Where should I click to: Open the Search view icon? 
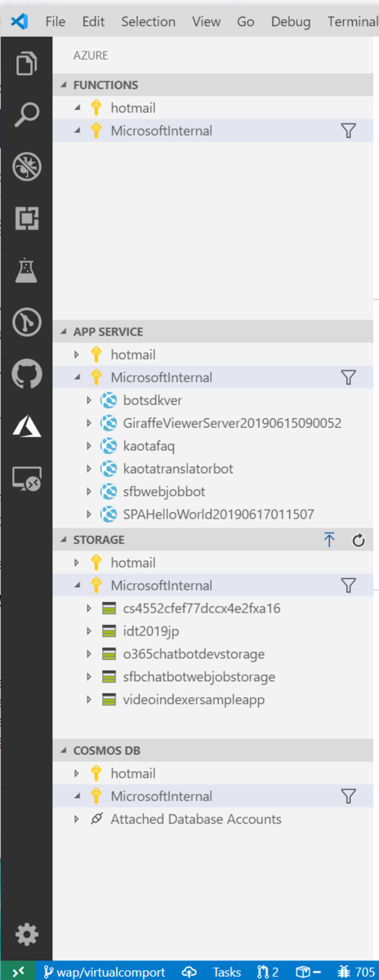click(x=26, y=115)
